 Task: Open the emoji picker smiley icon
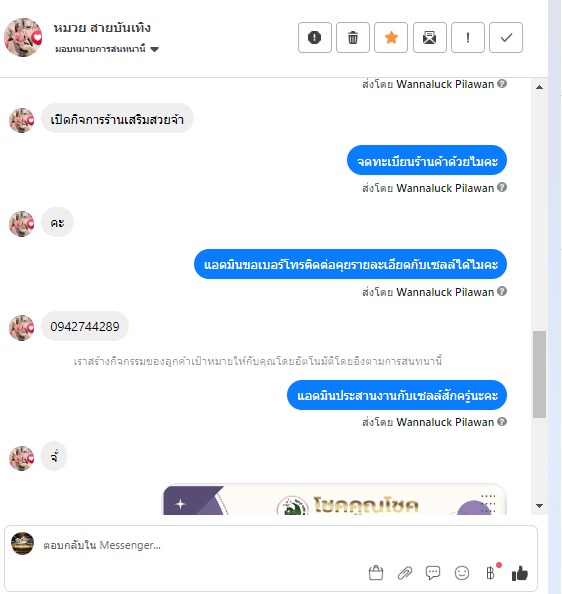(462, 573)
